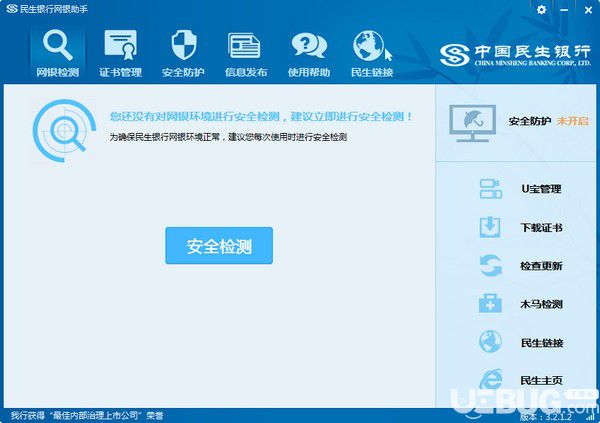Click the monitor umbrella 安全防护 icon
600x423 pixels.
point(473,123)
